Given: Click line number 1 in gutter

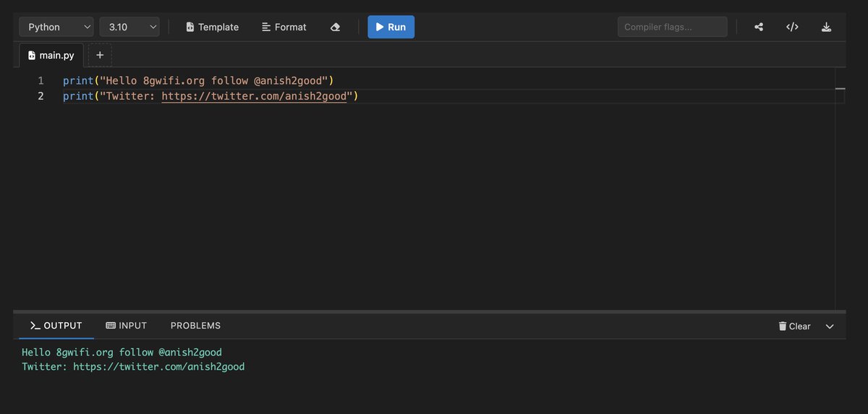Looking at the screenshot, I should [x=41, y=80].
